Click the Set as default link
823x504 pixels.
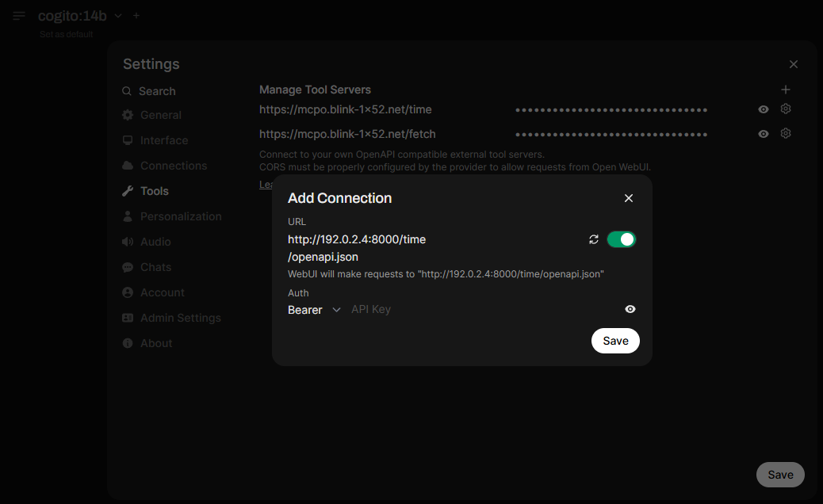tap(66, 34)
